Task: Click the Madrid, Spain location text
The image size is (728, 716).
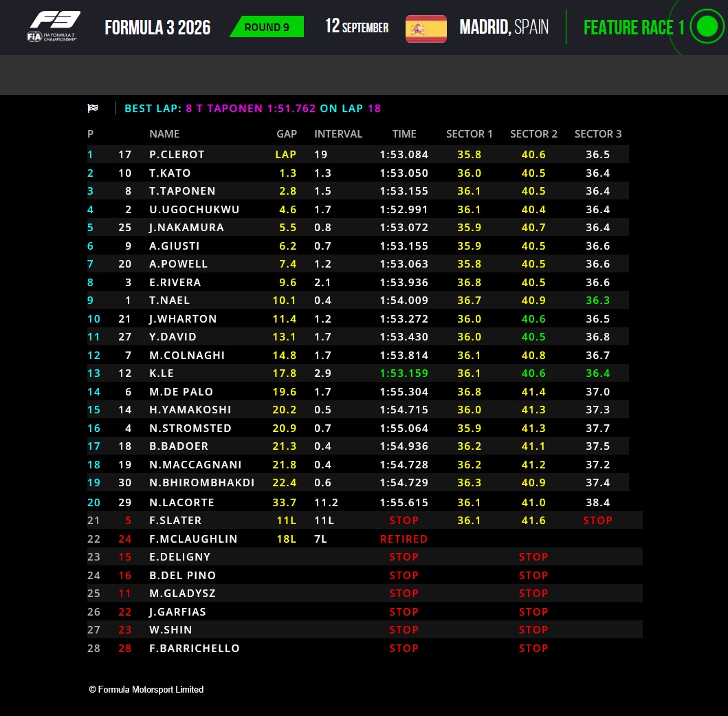Action: (x=504, y=27)
